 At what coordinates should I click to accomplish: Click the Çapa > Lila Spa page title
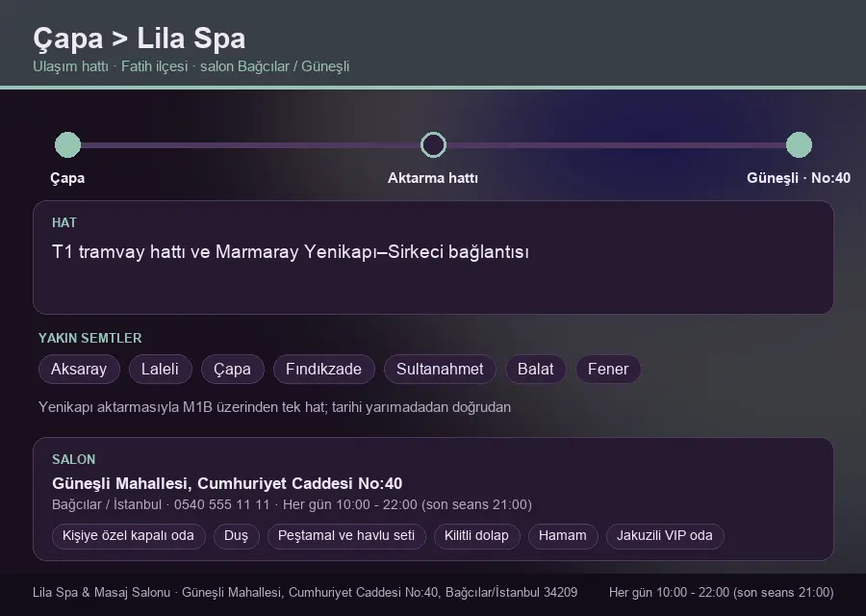point(140,38)
